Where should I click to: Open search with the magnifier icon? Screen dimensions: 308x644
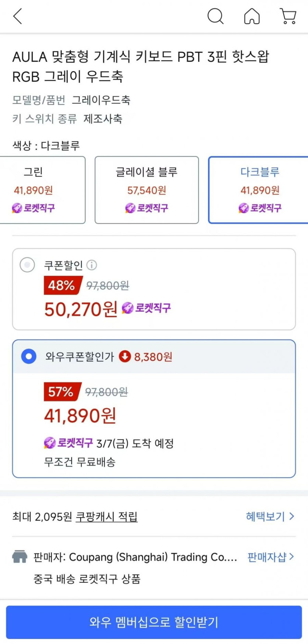point(215,16)
